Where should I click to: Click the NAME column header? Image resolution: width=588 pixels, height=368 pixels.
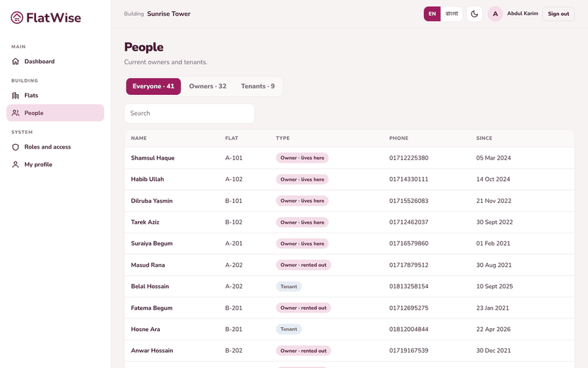(139, 138)
